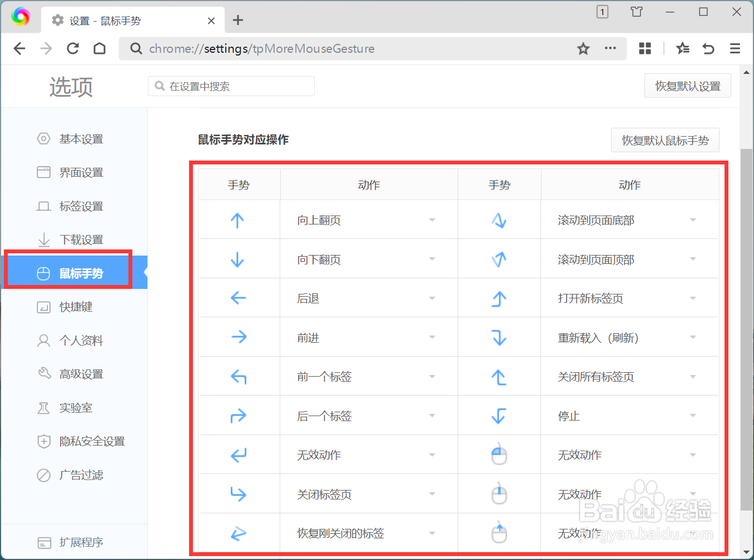Viewport: 754px width, 560px height.
Task: Expand the action dropdown next to 向上翻页
Action: (432, 219)
